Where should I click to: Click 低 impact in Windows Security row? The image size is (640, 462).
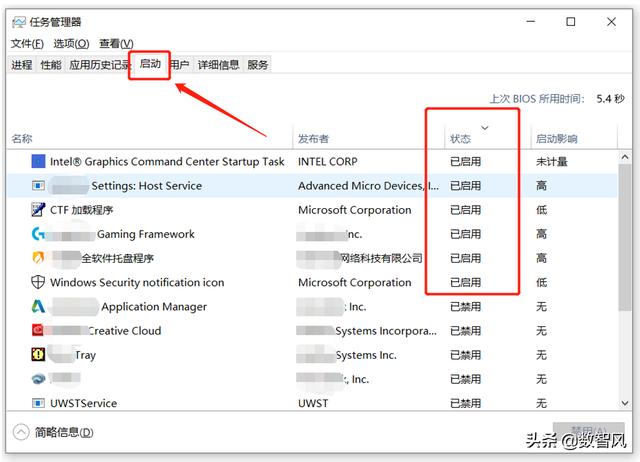tap(541, 282)
